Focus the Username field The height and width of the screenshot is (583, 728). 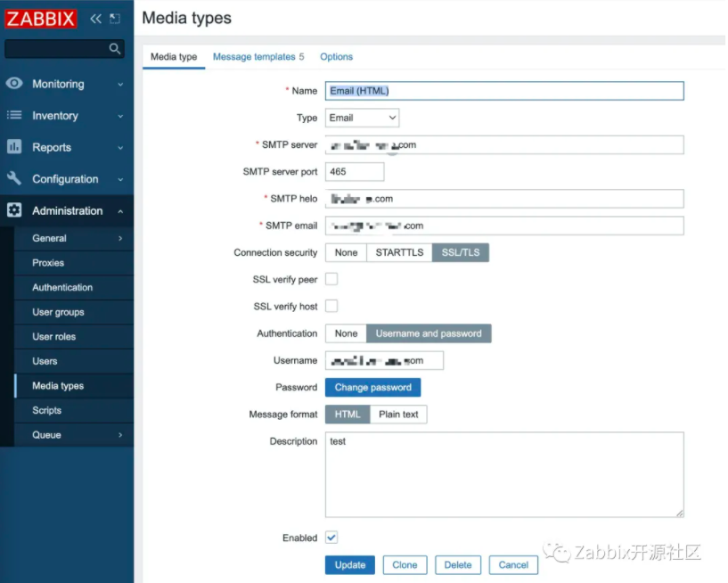pos(384,360)
